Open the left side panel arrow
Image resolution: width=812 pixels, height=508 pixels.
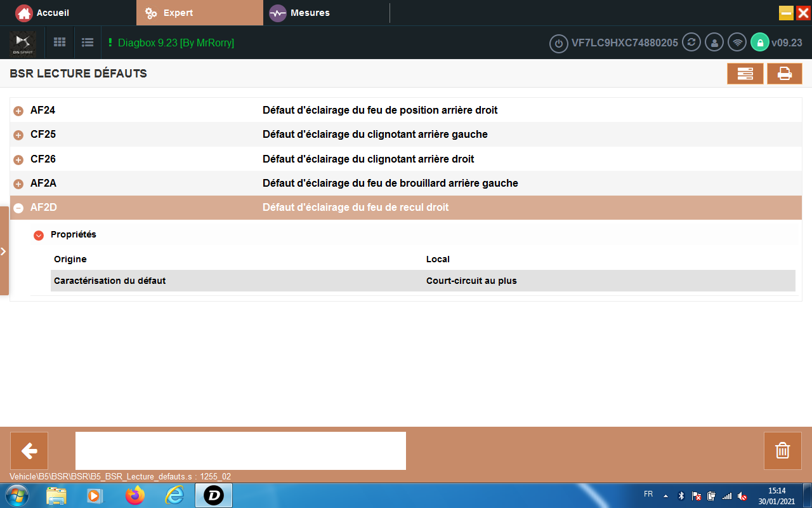click(4, 251)
